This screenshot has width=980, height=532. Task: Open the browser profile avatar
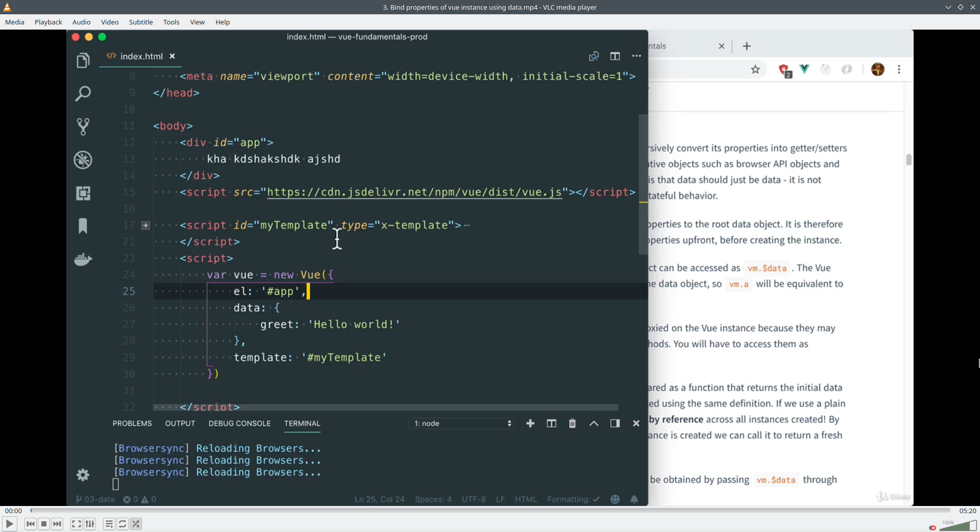[878, 69]
